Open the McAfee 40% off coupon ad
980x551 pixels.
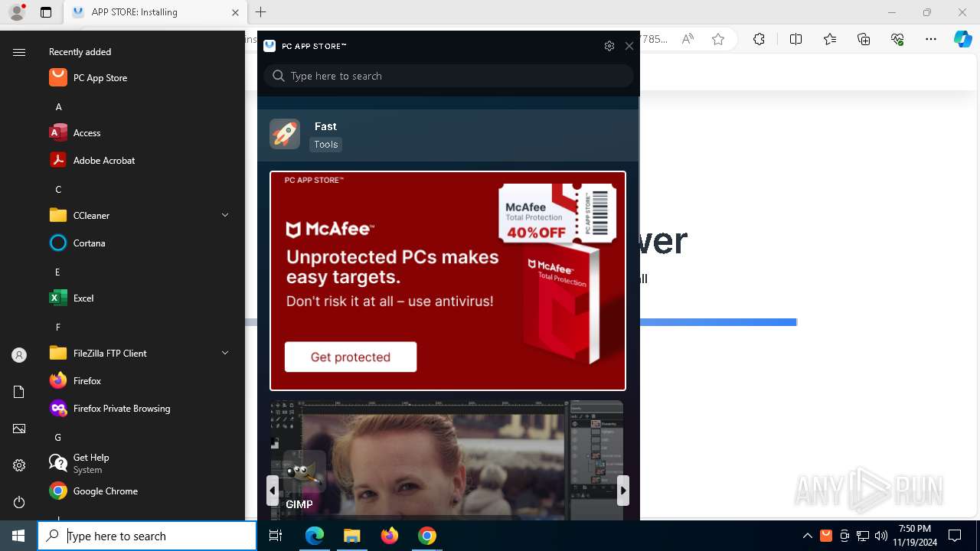click(557, 213)
